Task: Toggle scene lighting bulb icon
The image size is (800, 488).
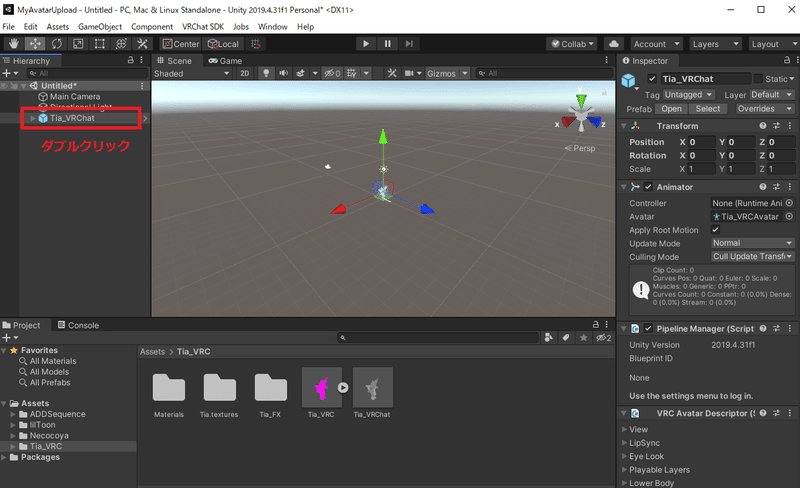Action: [x=266, y=74]
